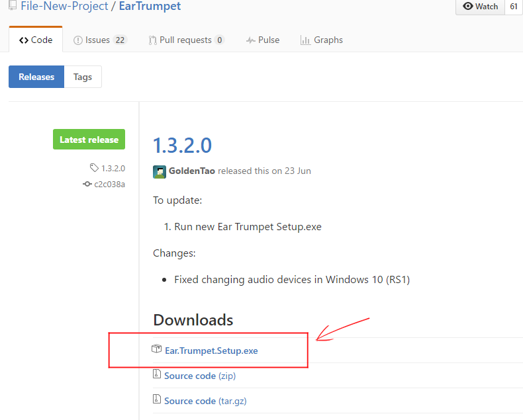523x420 pixels.
Task: Click the Pulse waveform icon
Action: tap(251, 40)
